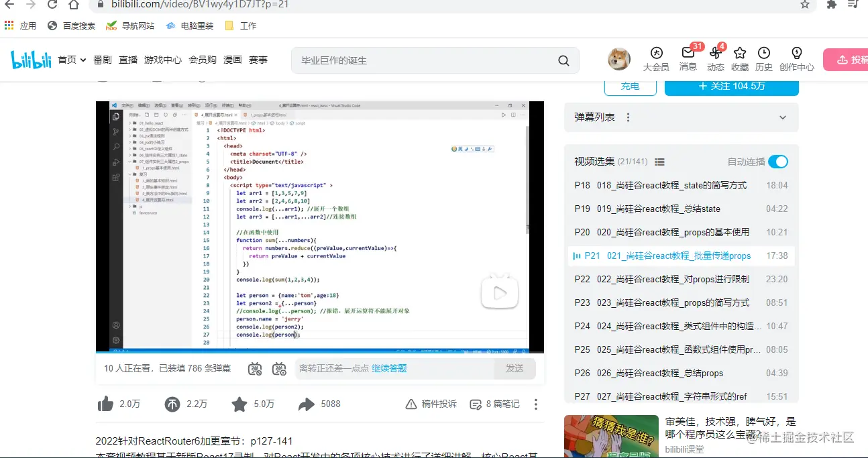Toggle 自动连播 autoplay switch
This screenshot has height=458, width=868.
778,162
